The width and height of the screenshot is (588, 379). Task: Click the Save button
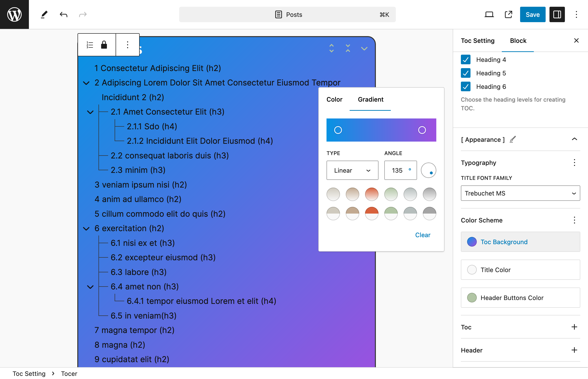tap(532, 14)
